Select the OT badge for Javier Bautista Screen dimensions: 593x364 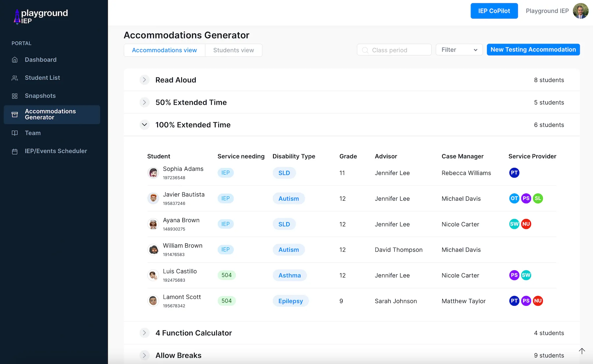click(514, 198)
